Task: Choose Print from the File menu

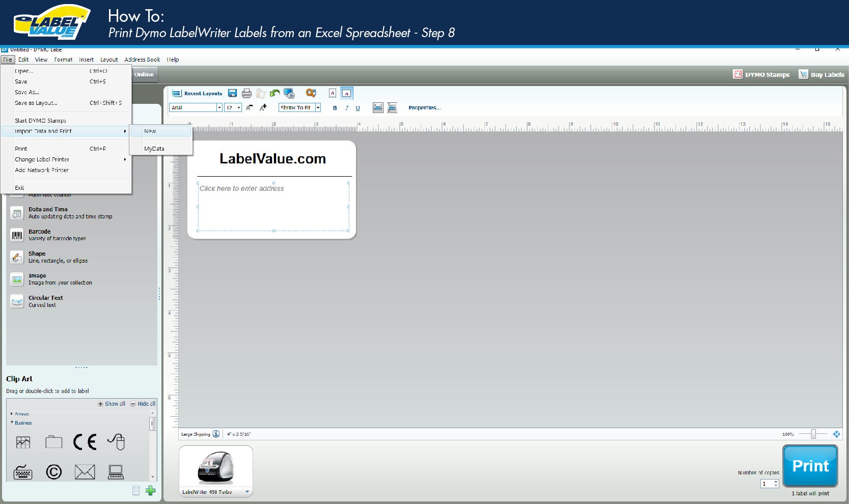Action: (x=66, y=149)
